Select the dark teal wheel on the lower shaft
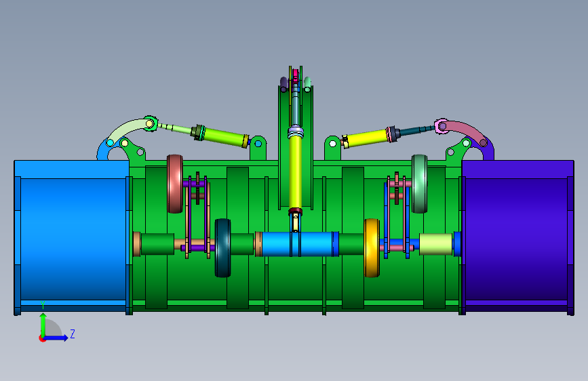 tap(222, 248)
